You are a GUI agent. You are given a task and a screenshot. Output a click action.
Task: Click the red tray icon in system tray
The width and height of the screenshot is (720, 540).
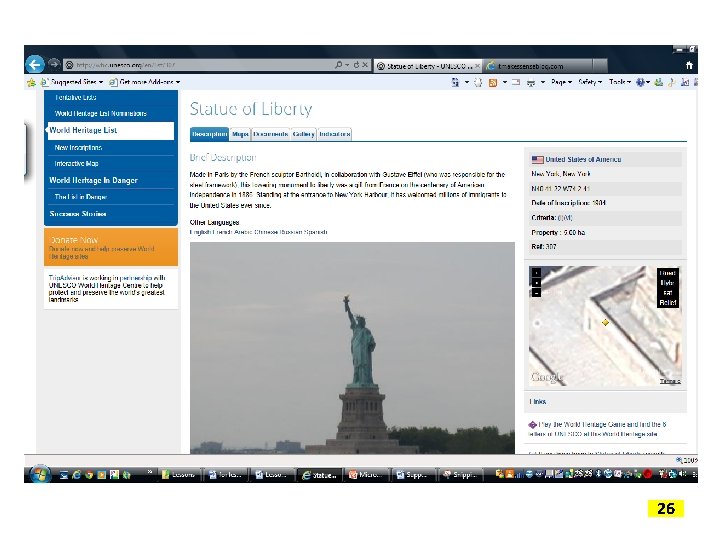(x=647, y=474)
